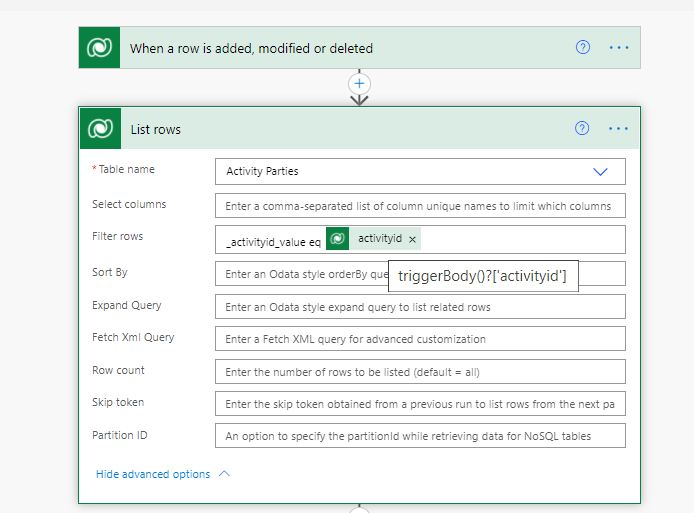Remove the activityid token from Filter rows
The image size is (694, 513).
point(412,239)
